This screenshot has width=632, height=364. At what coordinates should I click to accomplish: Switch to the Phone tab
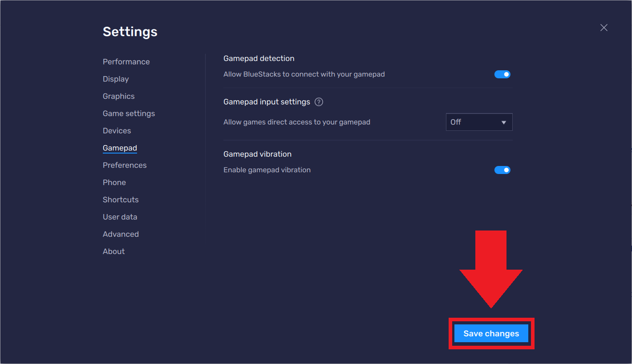point(114,182)
